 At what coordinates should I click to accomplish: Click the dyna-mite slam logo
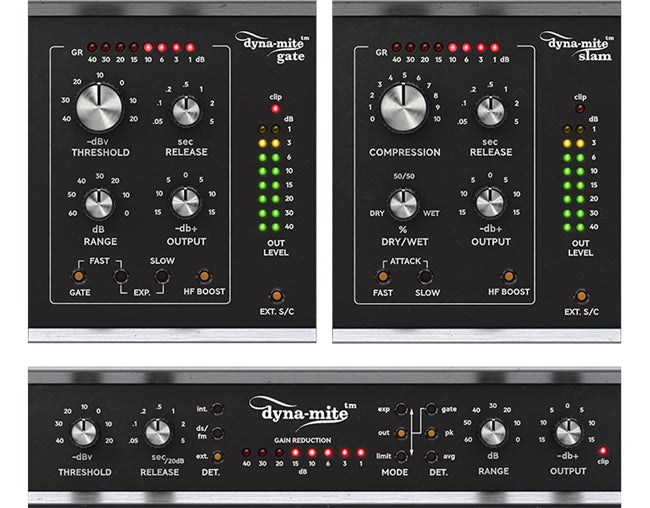[577, 47]
